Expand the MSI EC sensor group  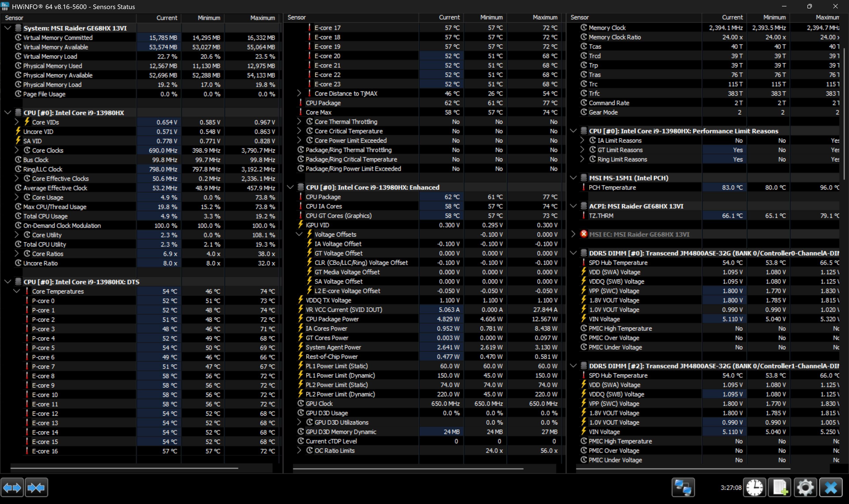pyautogui.click(x=573, y=234)
